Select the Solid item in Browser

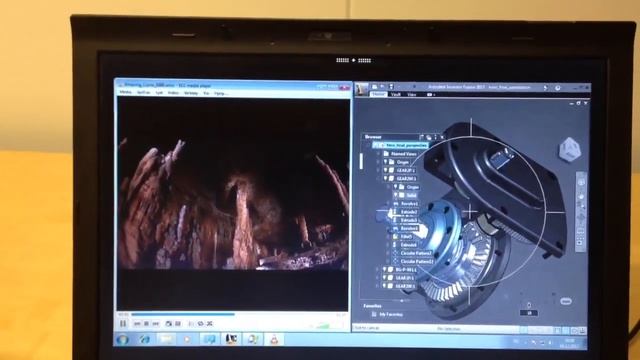coord(411,196)
